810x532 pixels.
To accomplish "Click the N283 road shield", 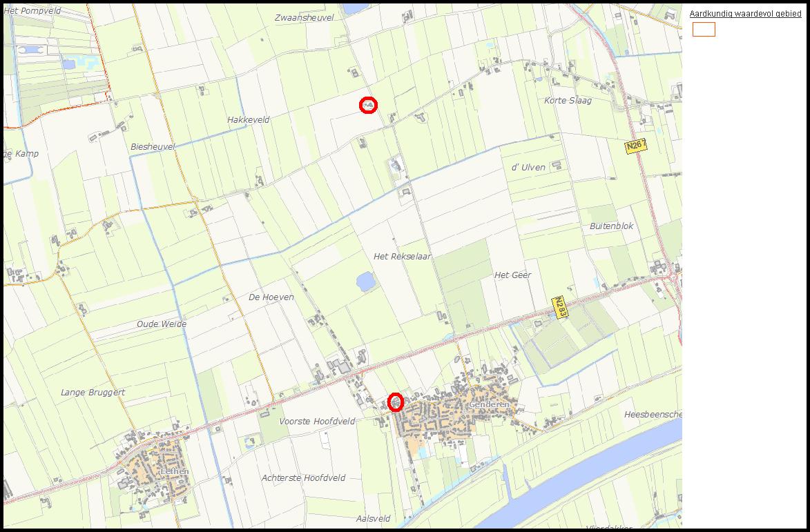I will tap(559, 307).
